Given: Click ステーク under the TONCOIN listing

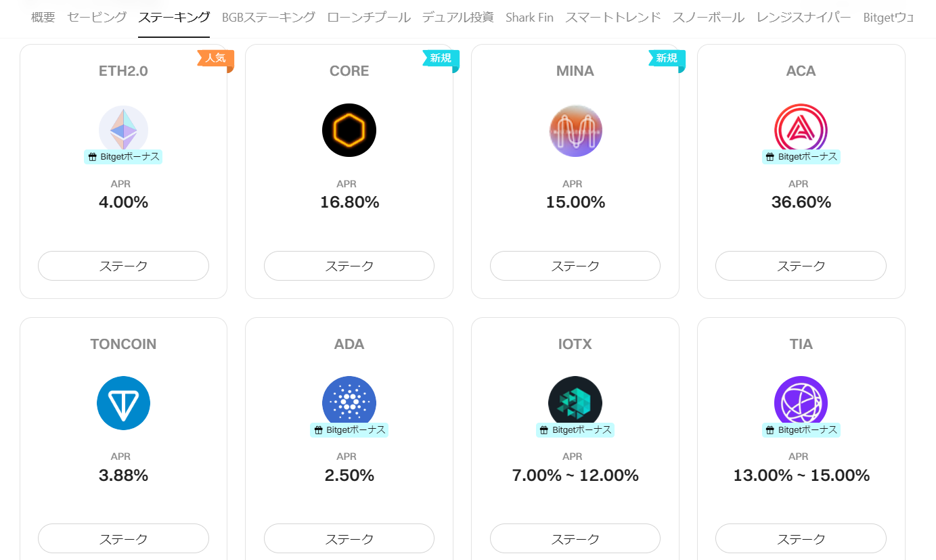Looking at the screenshot, I should pos(123,538).
